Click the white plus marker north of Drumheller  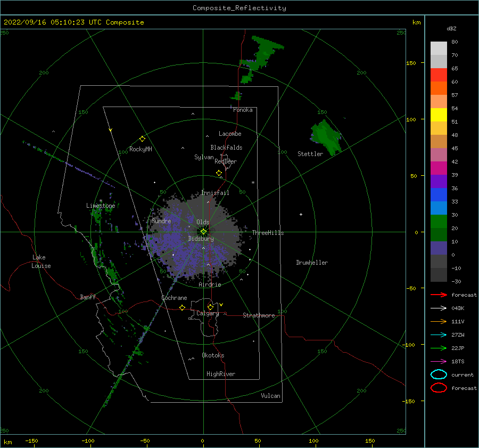[301, 214]
